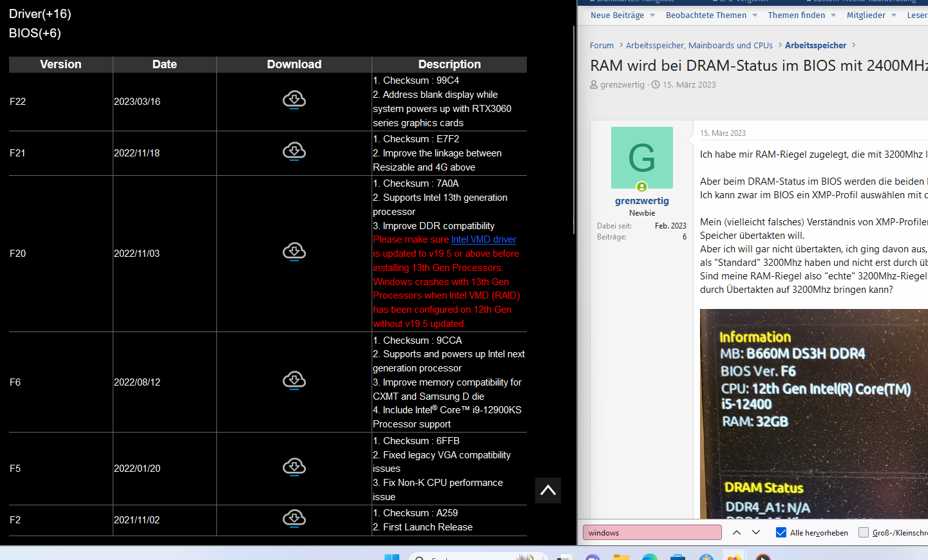Click the left browser window's vertical scrollbar
Viewport: 928px width, 560px height.
click(x=574, y=130)
